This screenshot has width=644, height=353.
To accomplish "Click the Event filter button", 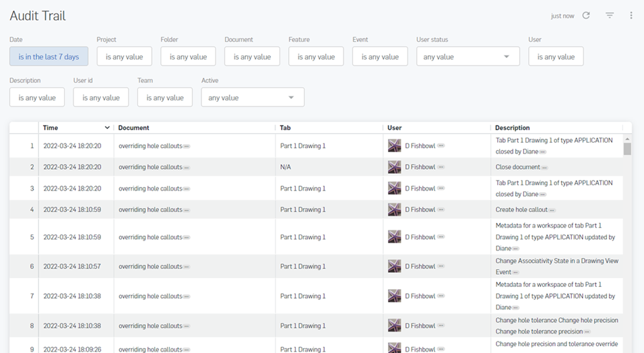I will [380, 57].
